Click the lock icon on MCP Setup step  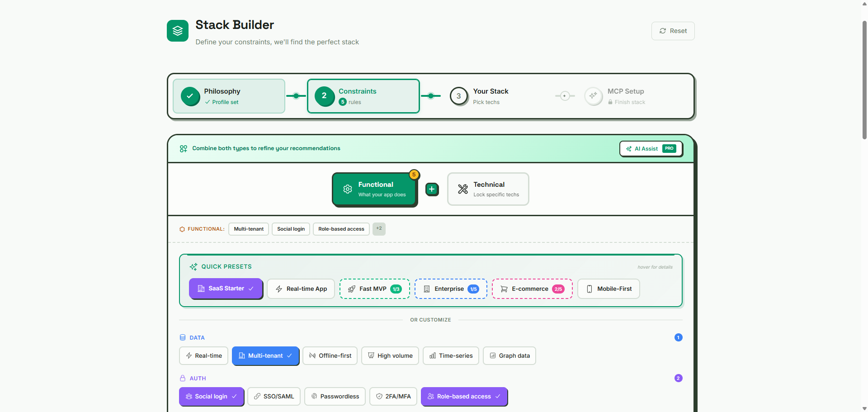click(610, 102)
